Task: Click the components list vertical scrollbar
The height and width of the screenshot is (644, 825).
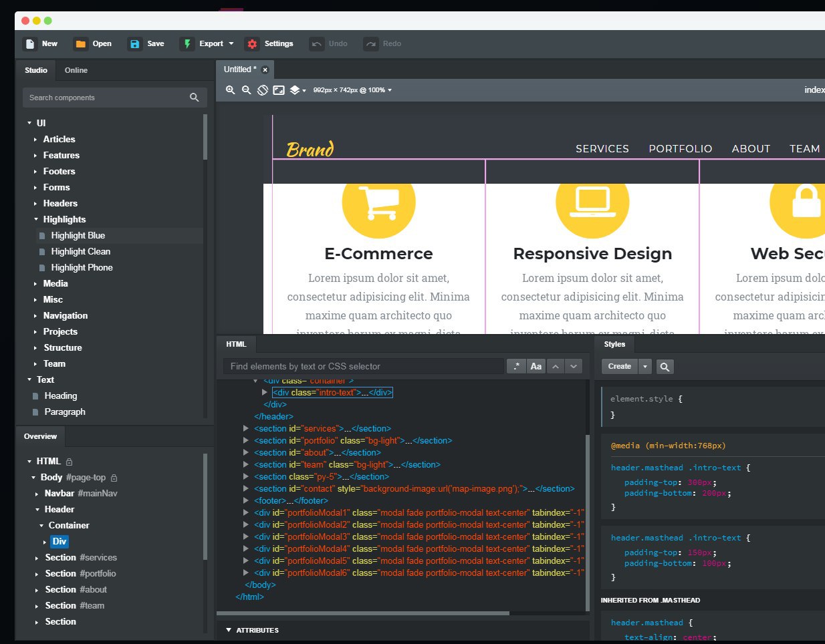Action: coord(205,138)
